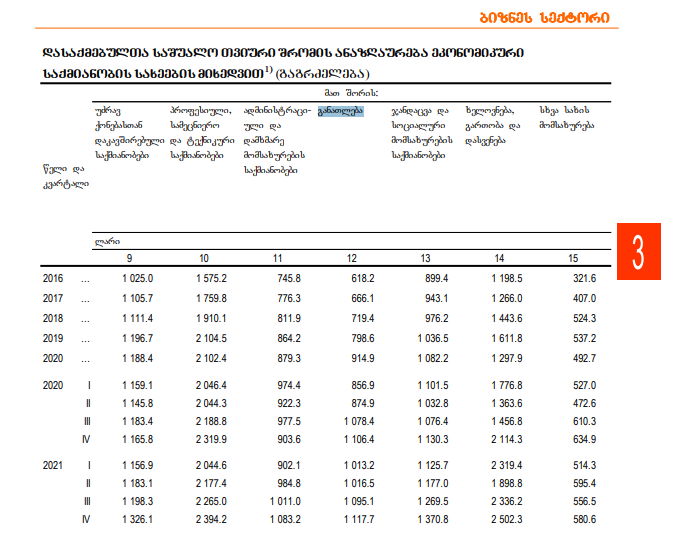Click the highlighted განათლება column header
This screenshot has height=544, width=678.
point(340,111)
